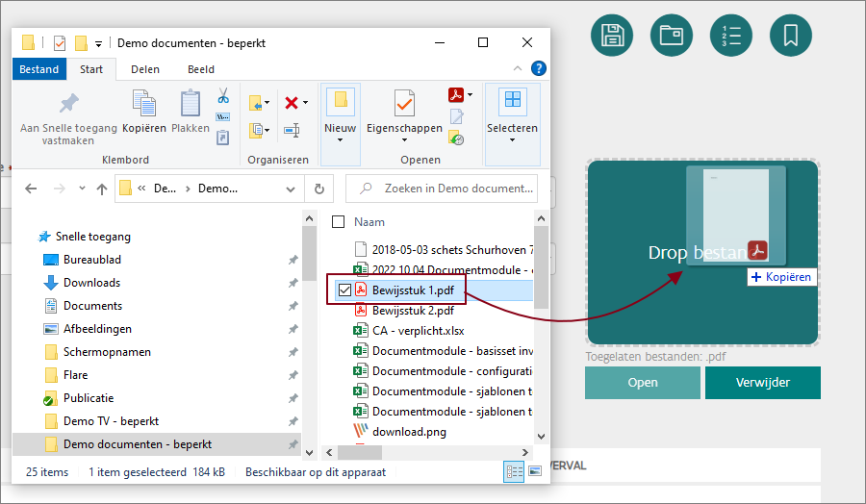Click the Verwijder button
This screenshot has height=504, width=866.
point(762,383)
